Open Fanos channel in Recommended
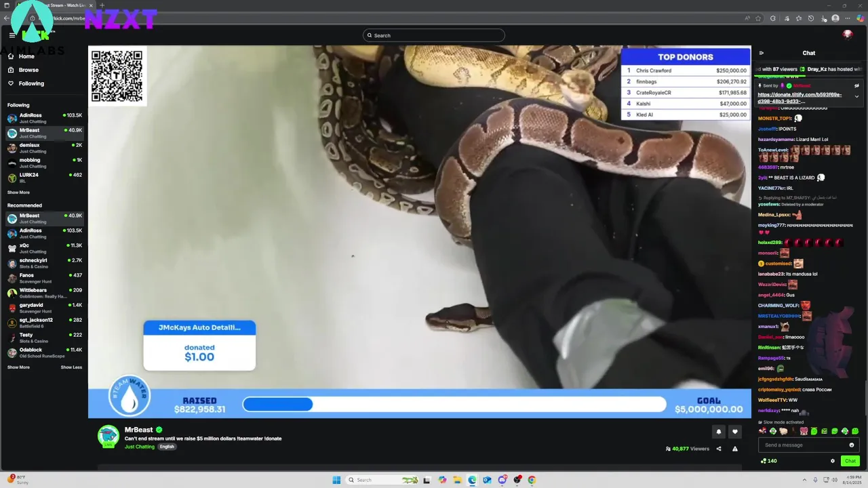 (44, 278)
